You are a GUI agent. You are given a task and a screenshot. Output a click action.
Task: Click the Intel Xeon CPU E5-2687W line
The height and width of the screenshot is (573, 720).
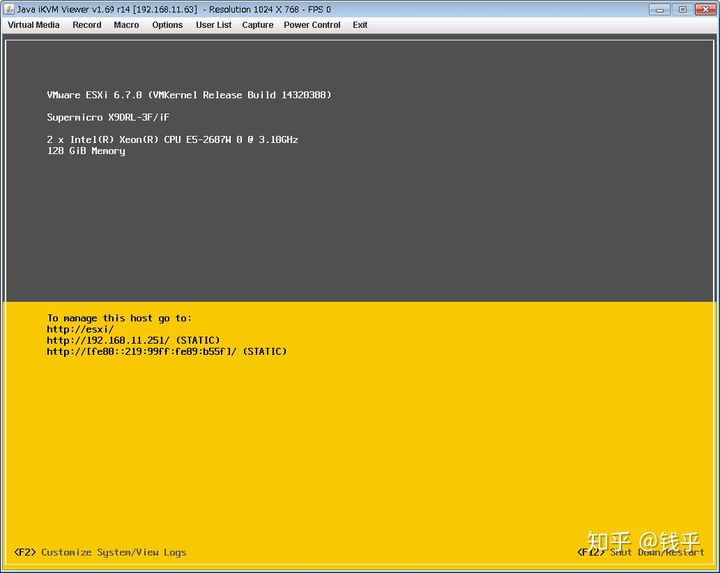(172, 140)
